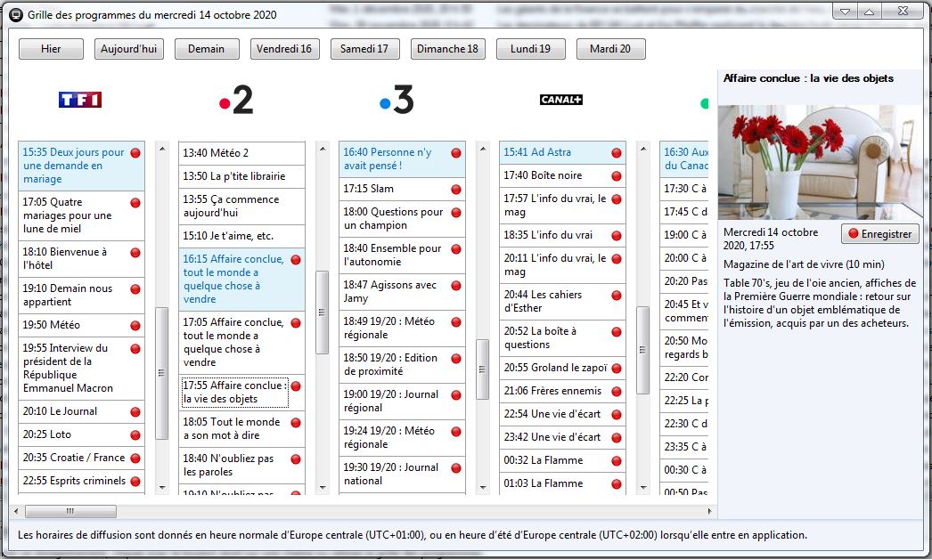This screenshot has width=932, height=560.
Task: Click the record dot for 17:05 Affaire conclue
Action: coord(296,322)
